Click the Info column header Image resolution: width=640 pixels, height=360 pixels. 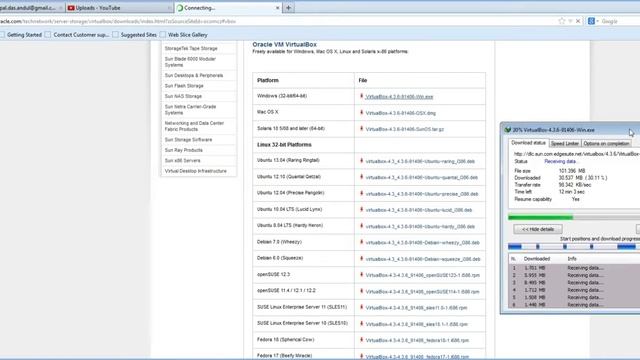tap(572, 259)
